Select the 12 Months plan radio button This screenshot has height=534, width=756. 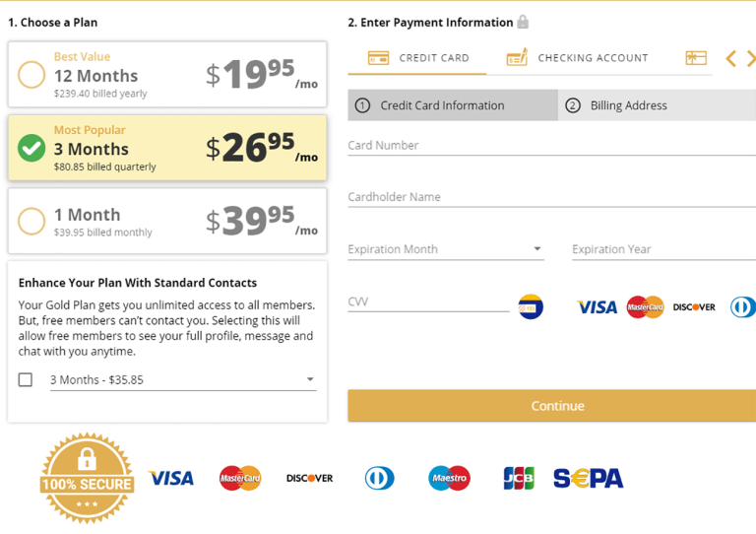(x=31, y=75)
